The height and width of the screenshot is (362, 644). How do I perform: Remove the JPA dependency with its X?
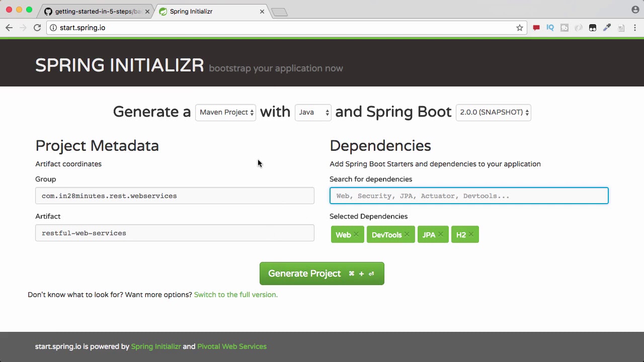[x=441, y=234]
